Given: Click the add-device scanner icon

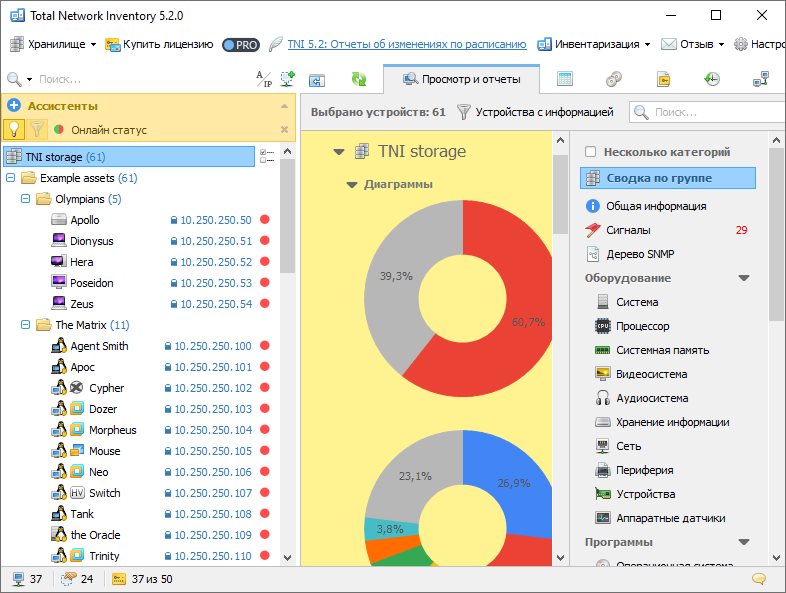Looking at the screenshot, I should 288,79.
